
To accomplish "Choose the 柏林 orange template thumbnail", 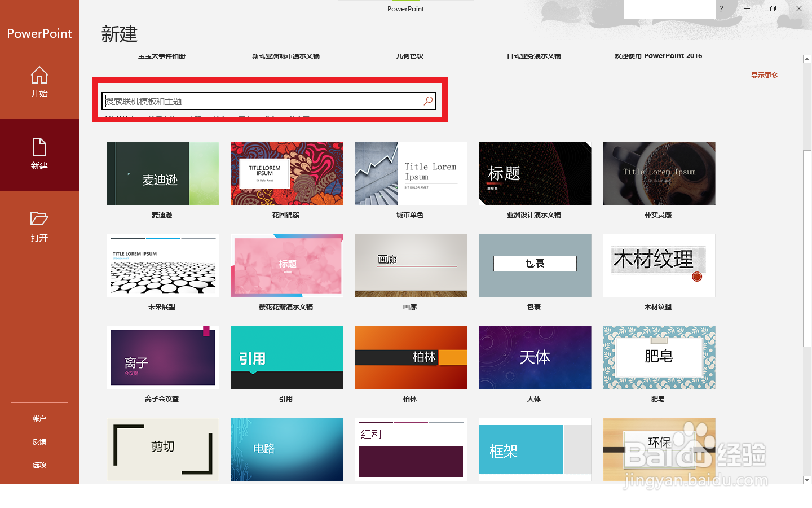I will pos(411,357).
